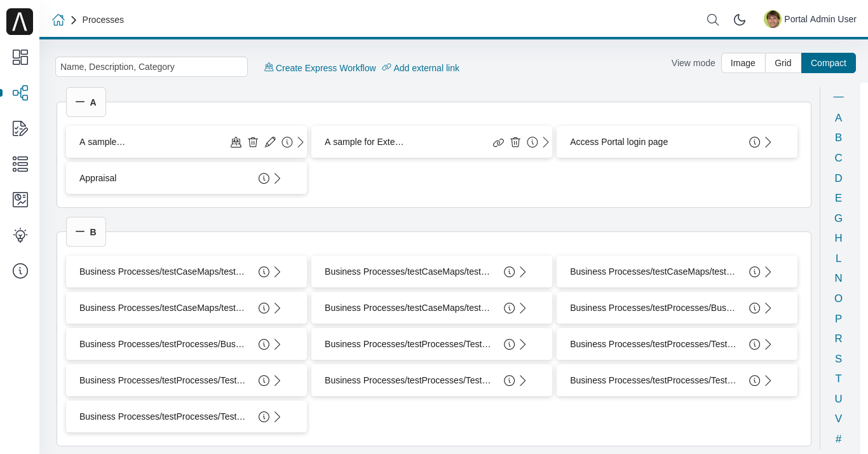Jump to letter P in index
This screenshot has height=454, width=868.
(838, 319)
